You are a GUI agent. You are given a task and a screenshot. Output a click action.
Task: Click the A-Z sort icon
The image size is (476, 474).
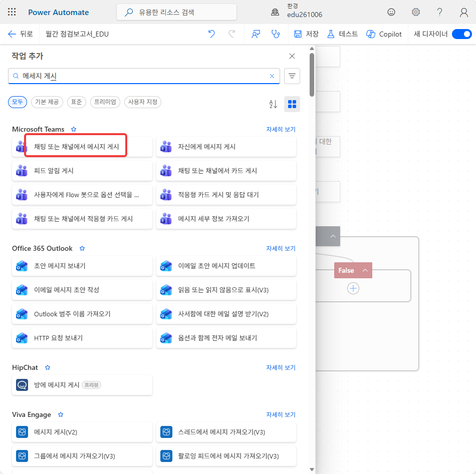click(x=273, y=104)
